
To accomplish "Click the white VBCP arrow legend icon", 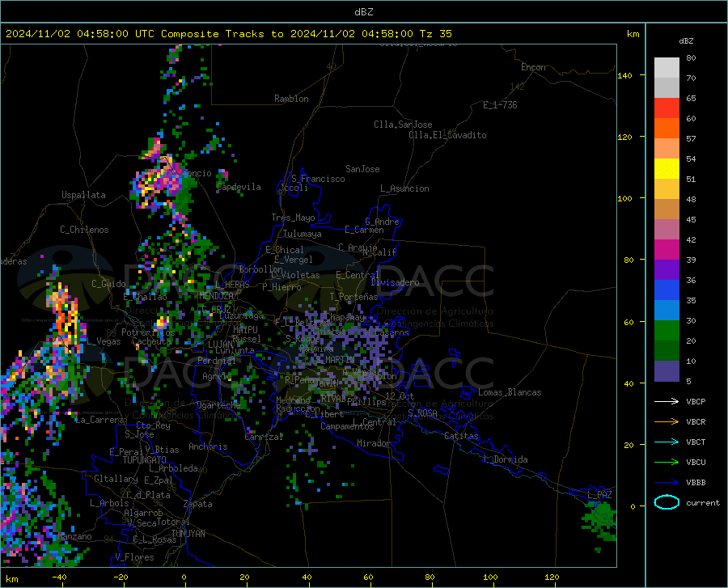I will pyautogui.click(x=667, y=401).
